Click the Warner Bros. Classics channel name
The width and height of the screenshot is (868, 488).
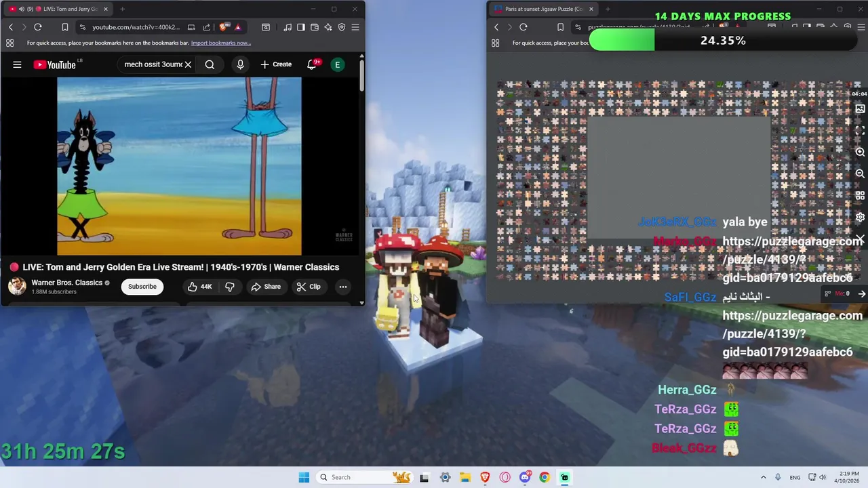click(x=67, y=283)
